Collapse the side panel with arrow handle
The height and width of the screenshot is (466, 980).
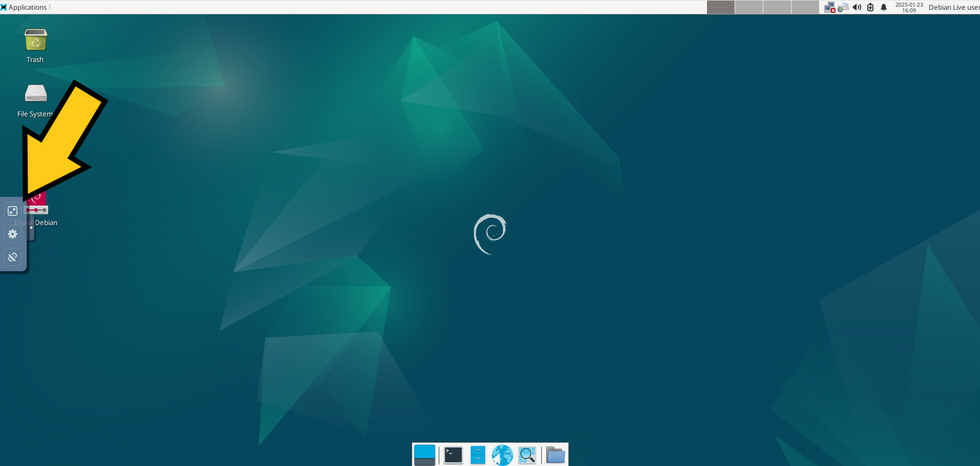(x=31, y=228)
